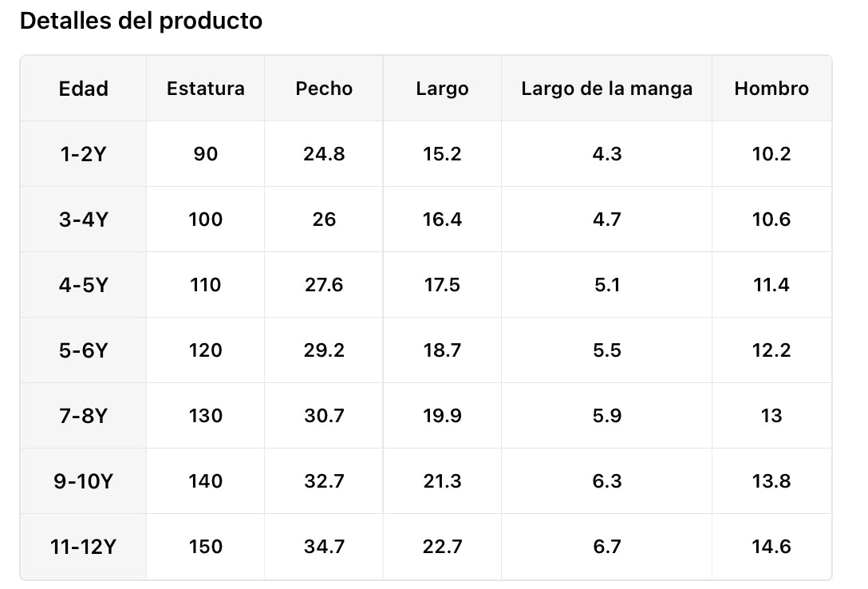
Task: Click the 24.8 chest measurement cell
Action: tap(324, 154)
